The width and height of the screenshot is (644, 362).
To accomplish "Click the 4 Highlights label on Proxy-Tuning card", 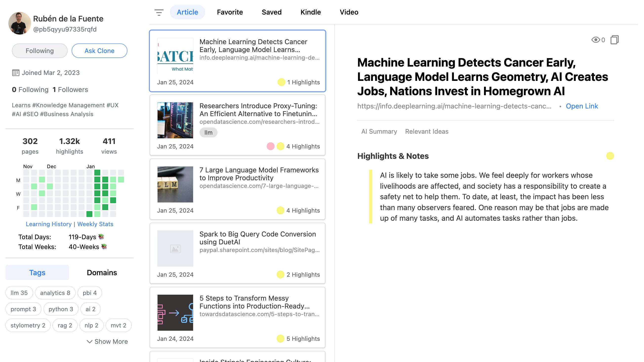I will (x=303, y=146).
